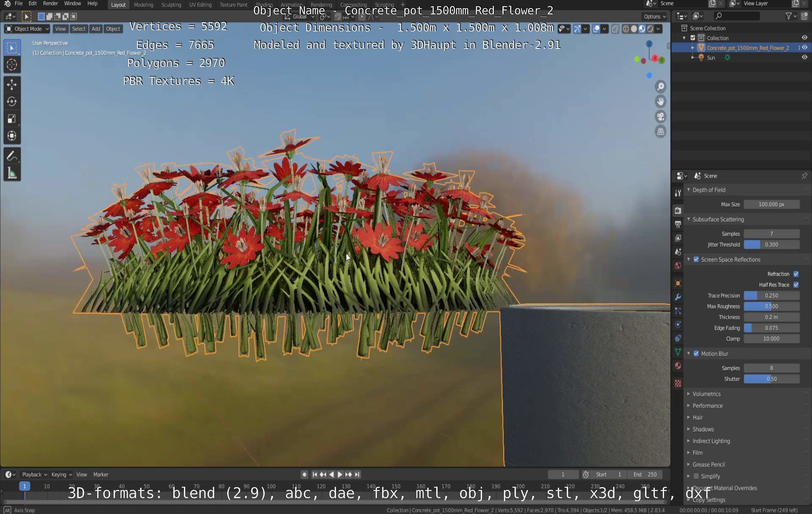Click the viewport Select menu button

tap(79, 29)
